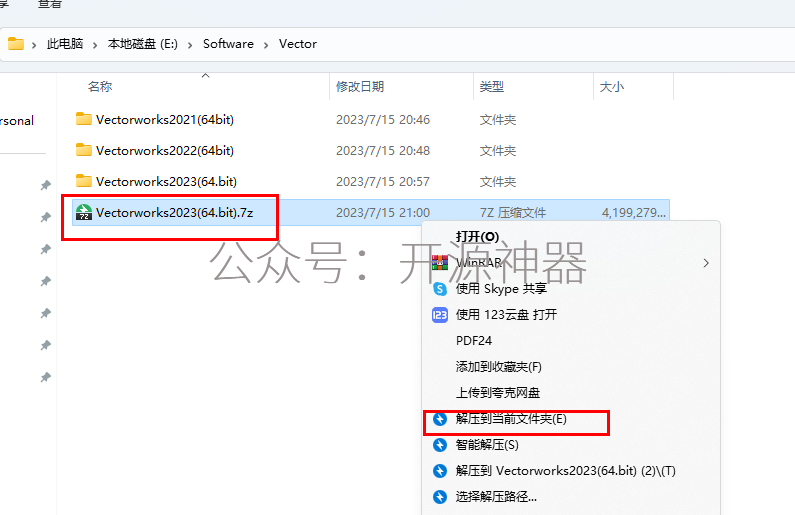Select the Vectorworks2023(64.bit) folder icon
Viewport: 795px width, 515px height.
tap(84, 181)
